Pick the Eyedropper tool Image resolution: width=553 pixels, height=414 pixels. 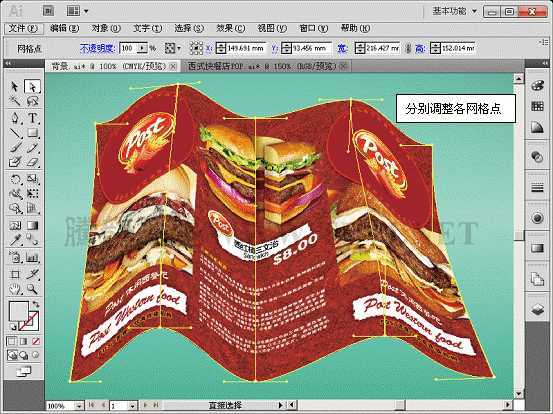point(15,240)
